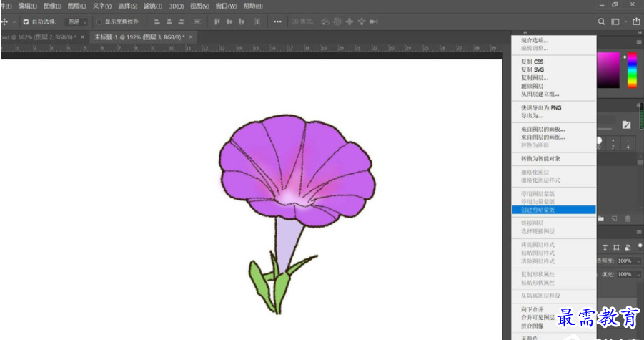Enable the 显示变换控件 checkbox
The width and height of the screenshot is (644, 340).
pyautogui.click(x=99, y=21)
